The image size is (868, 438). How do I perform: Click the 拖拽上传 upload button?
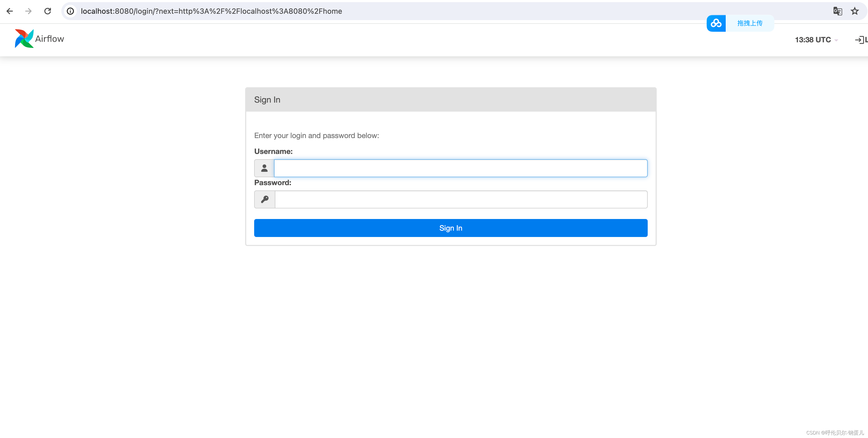click(750, 23)
